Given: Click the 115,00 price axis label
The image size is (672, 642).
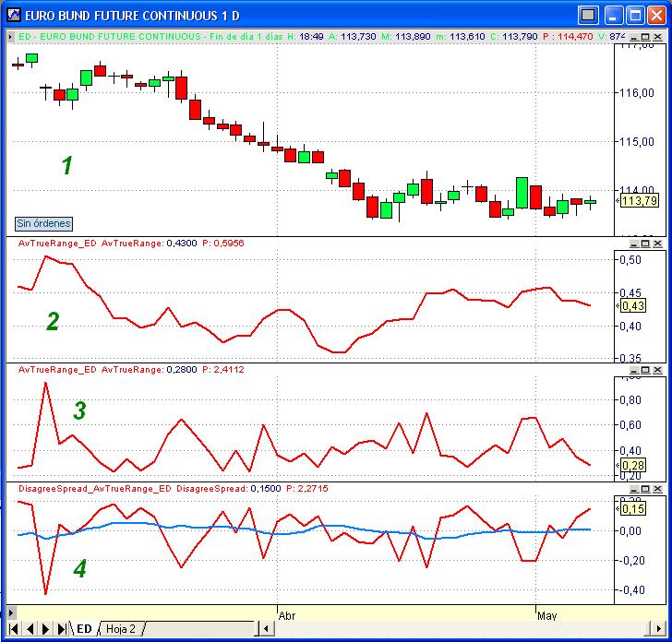Looking at the screenshot, I should tap(637, 142).
